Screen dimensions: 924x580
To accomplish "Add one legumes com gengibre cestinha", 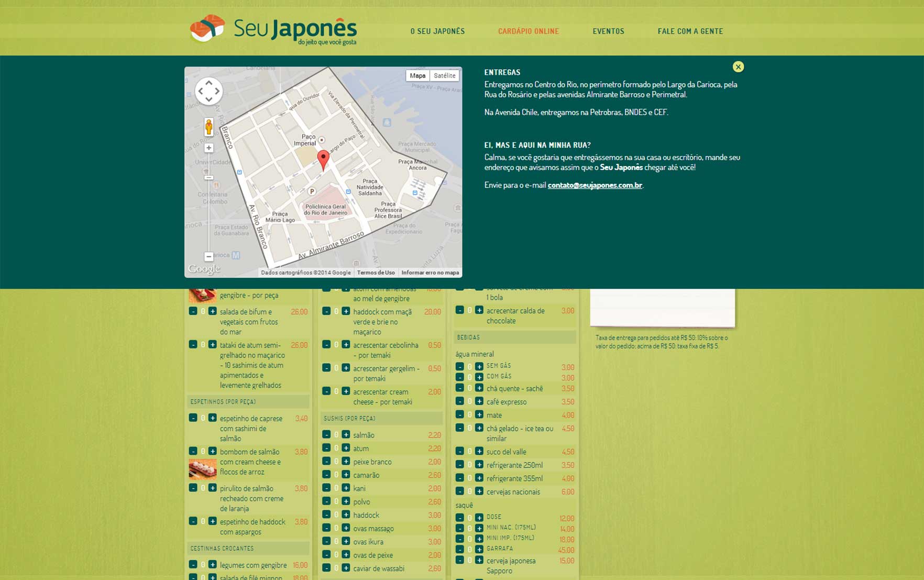I will click(212, 564).
